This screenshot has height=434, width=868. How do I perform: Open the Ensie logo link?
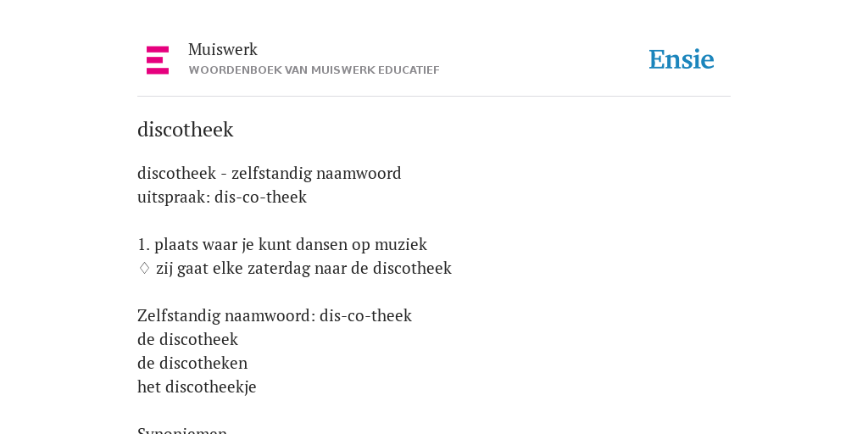pyautogui.click(x=682, y=59)
